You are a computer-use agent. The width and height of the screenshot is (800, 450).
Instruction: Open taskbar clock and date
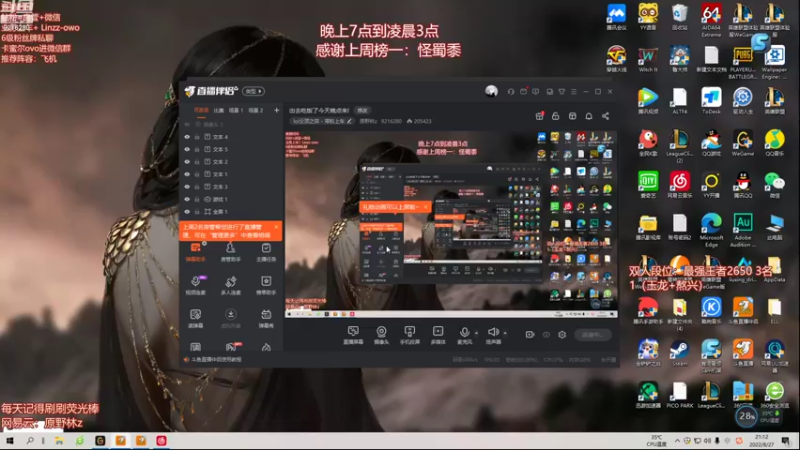[761, 440]
